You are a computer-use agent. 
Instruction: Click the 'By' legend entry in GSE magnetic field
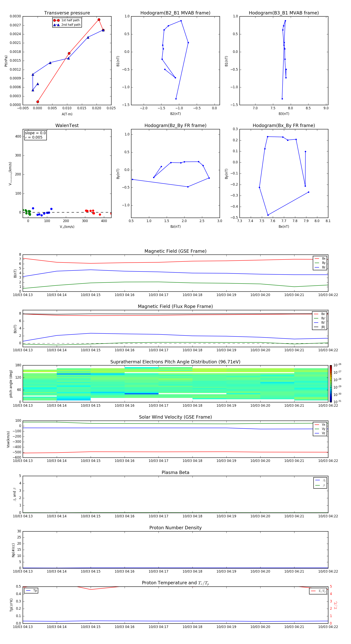(320, 263)
